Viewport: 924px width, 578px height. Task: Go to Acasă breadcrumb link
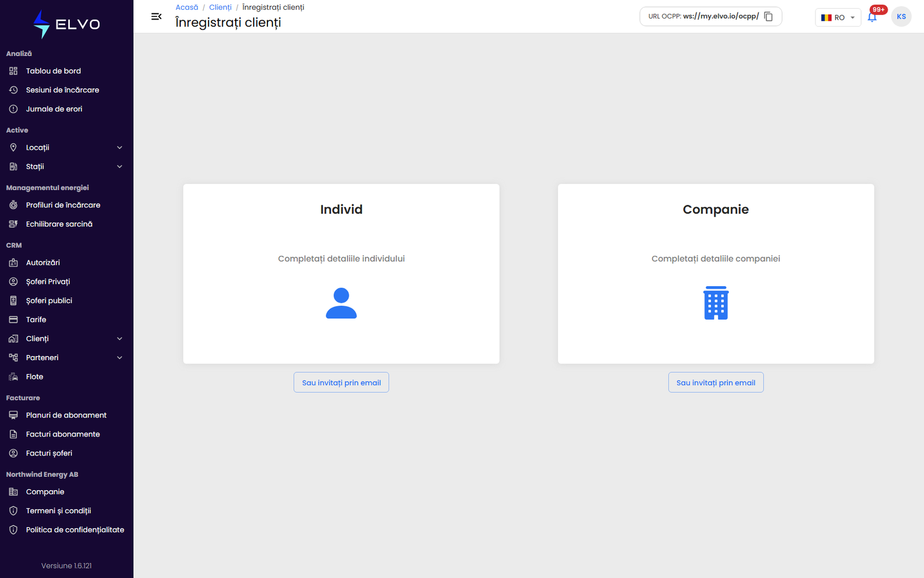[x=187, y=8]
